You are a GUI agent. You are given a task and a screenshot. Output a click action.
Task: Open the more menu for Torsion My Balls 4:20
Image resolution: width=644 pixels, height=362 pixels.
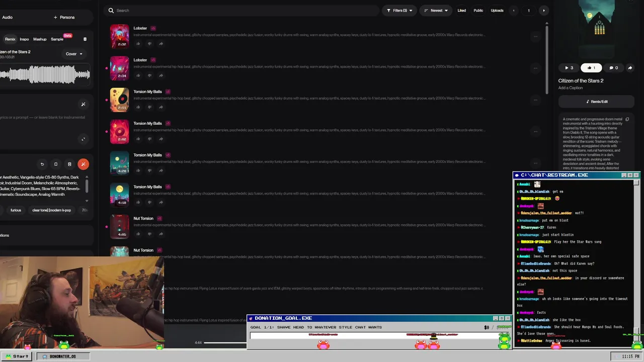[x=535, y=163]
